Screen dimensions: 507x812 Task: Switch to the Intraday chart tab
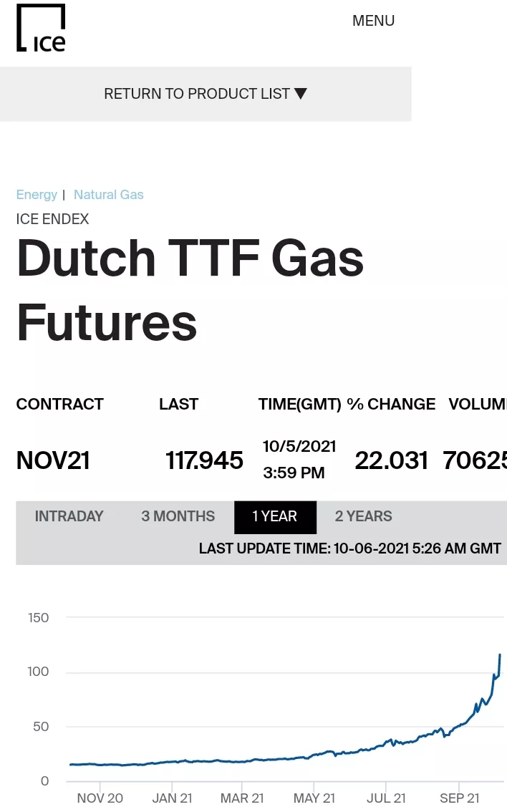69,516
